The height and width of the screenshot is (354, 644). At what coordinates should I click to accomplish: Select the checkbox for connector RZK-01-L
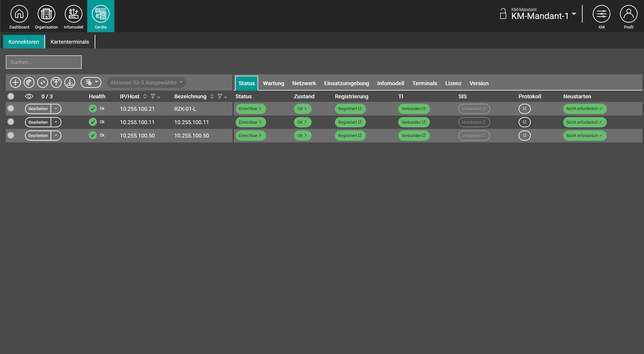coord(10,108)
